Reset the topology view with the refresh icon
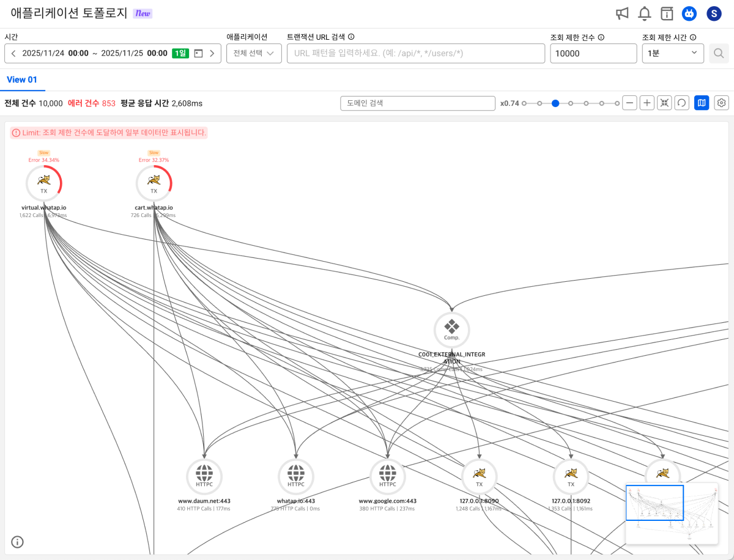 click(x=681, y=103)
